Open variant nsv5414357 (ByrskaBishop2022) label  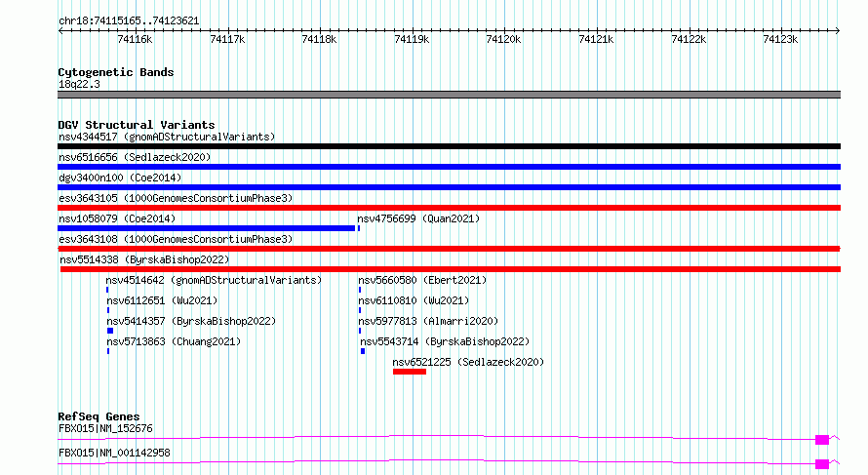[191, 321]
